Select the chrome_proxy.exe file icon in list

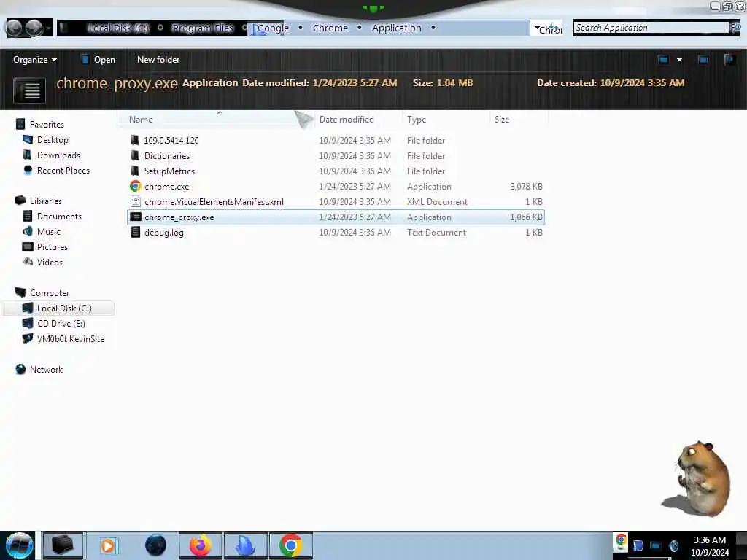pyautogui.click(x=135, y=217)
